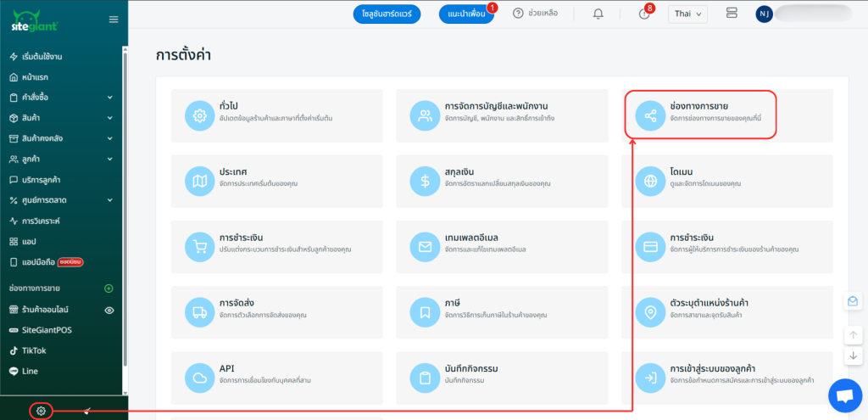Open หน้าแรก in the sidebar
868x420 pixels.
pos(34,76)
